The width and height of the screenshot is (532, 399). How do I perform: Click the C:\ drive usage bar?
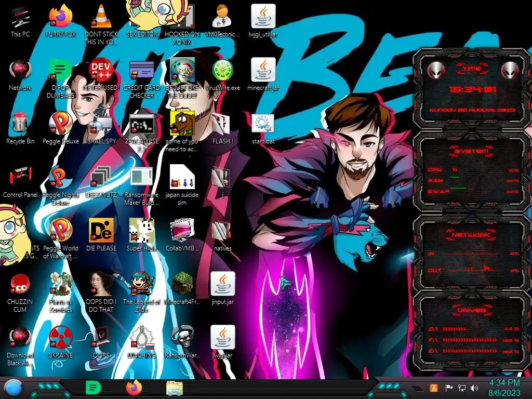pyautogui.click(x=455, y=329)
